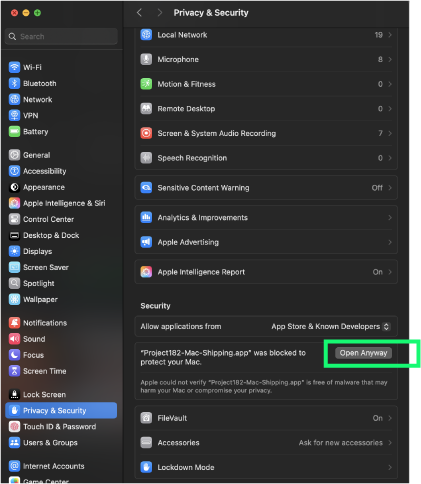Open Wi-Fi settings icon in sidebar
Viewport: 421px width, 484px height.
(x=14, y=67)
